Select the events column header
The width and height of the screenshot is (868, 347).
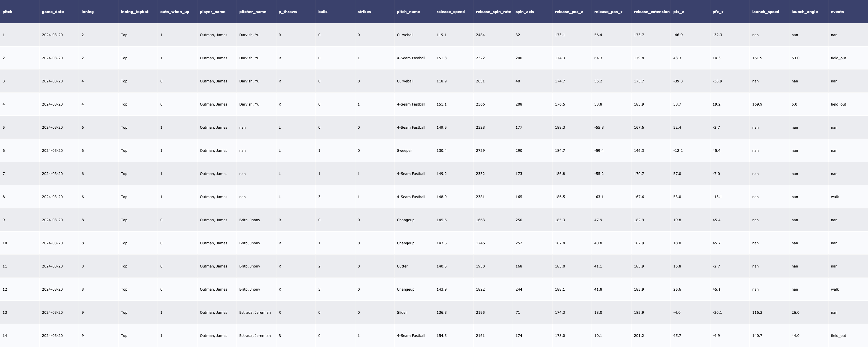[837, 12]
